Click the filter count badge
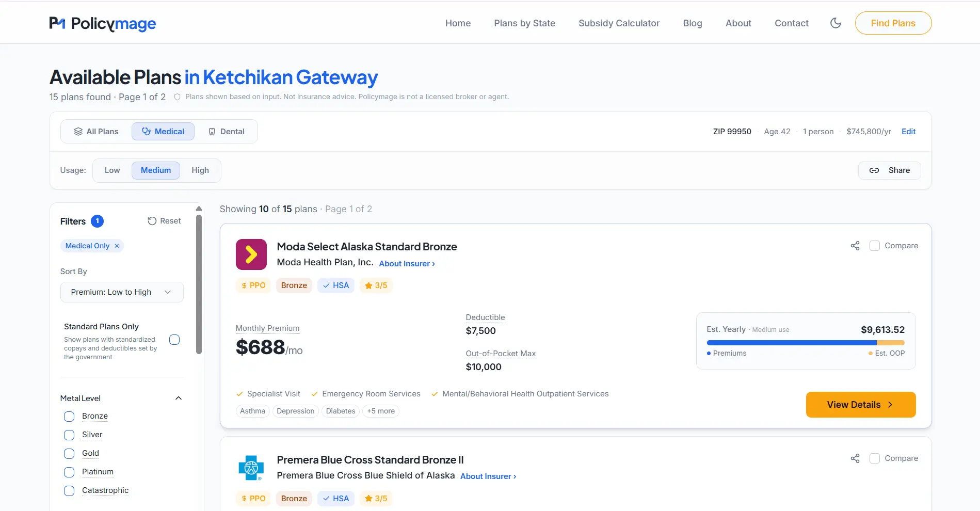Screen dimensions: 980x511 tap(97, 221)
